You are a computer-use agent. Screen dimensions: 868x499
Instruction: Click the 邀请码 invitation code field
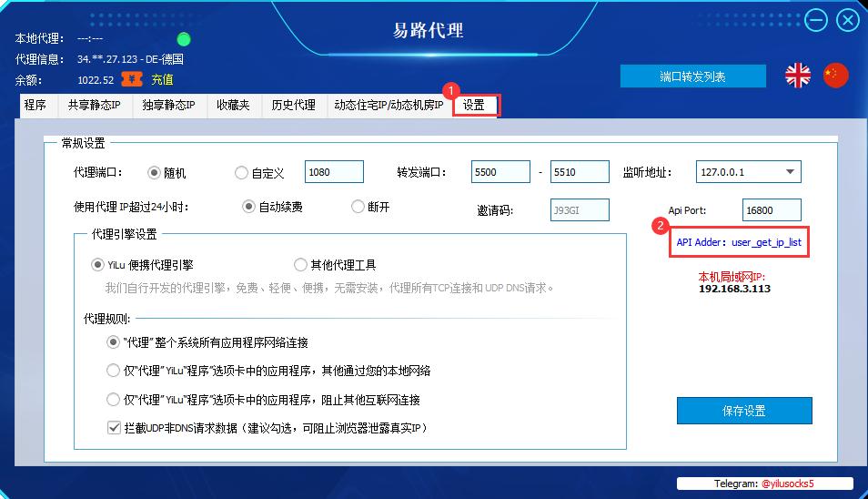point(580,210)
